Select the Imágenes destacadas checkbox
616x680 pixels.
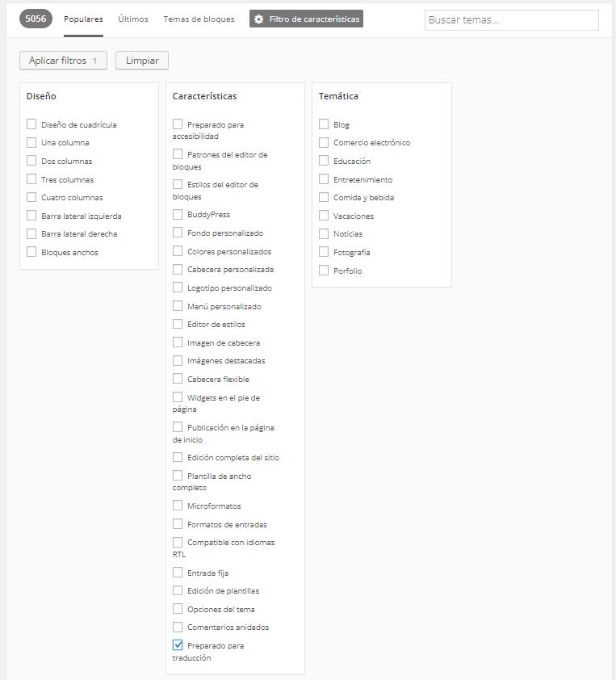(178, 361)
